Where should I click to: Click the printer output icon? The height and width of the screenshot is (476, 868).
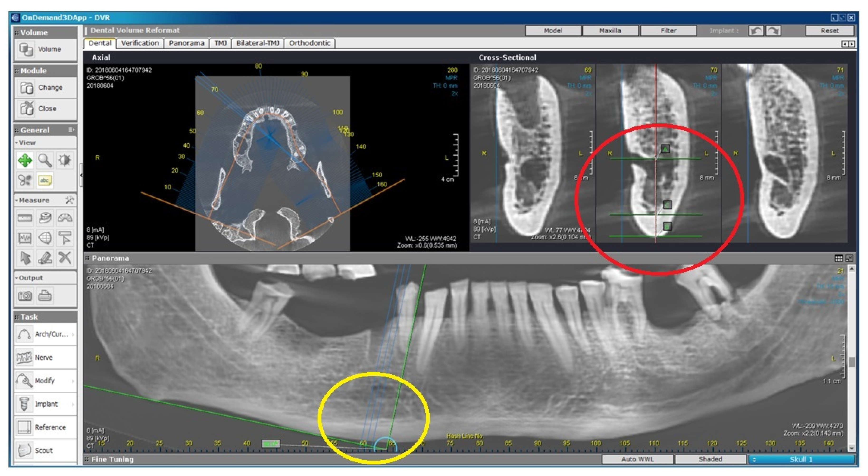coord(45,296)
